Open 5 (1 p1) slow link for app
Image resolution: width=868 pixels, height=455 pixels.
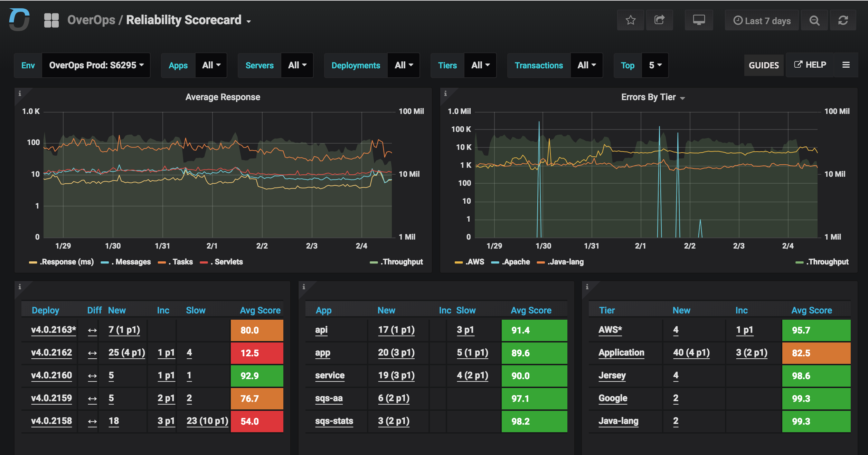tap(472, 353)
